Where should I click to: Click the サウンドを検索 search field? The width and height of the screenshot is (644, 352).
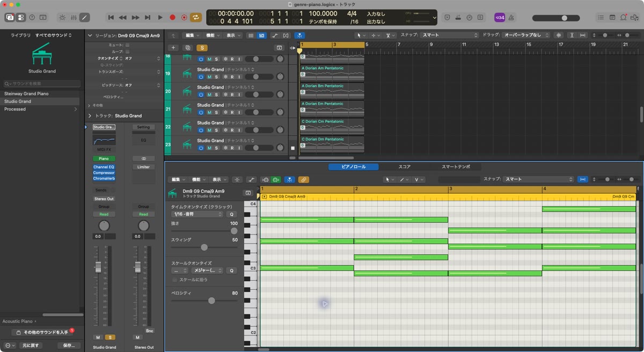[42, 84]
